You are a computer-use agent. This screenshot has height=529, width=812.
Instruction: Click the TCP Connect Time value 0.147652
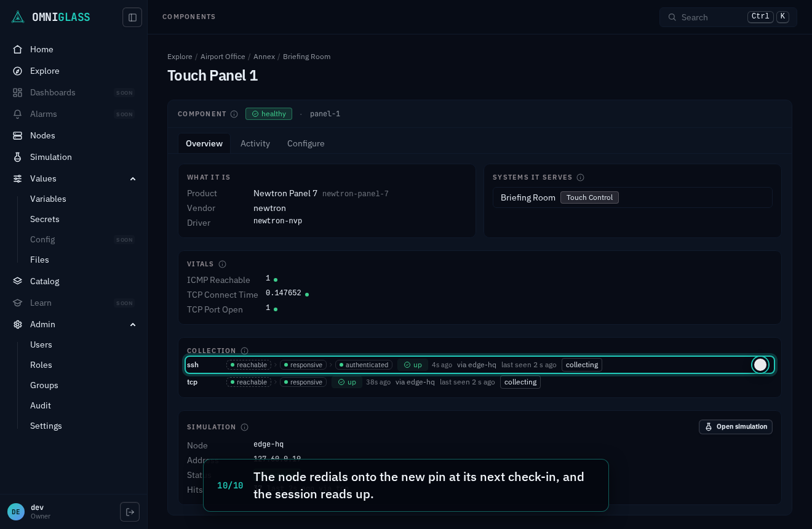(x=284, y=293)
